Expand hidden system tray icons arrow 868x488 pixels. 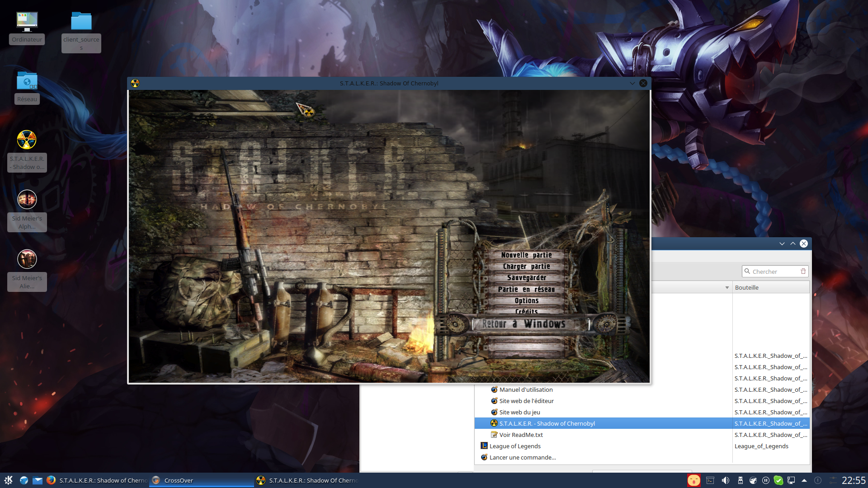(804, 480)
